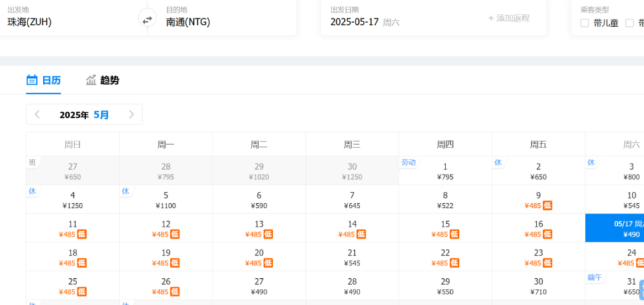644x305 pixels.
Task: Click the 休 holiday tag on May 2
Action: [x=498, y=163]
